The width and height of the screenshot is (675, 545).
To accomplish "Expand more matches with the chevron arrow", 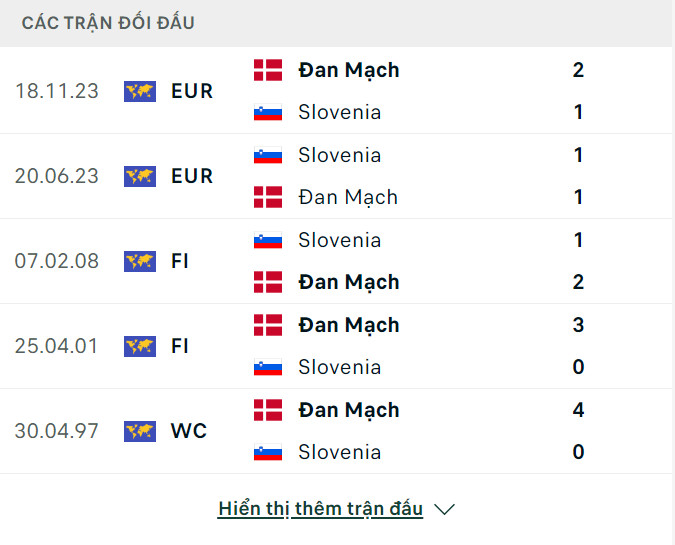I will [x=445, y=509].
